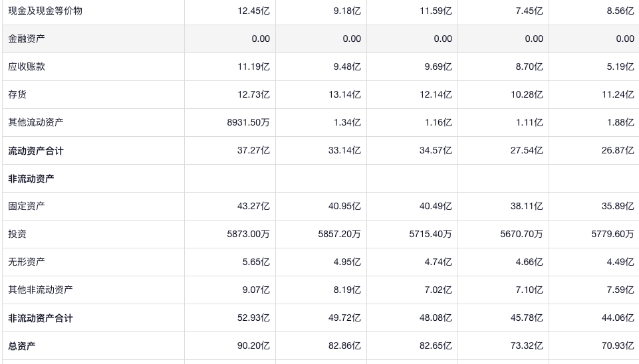The image size is (639, 364).
Task: Click the 现金及现金等价物 row label
Action: [x=45, y=11]
